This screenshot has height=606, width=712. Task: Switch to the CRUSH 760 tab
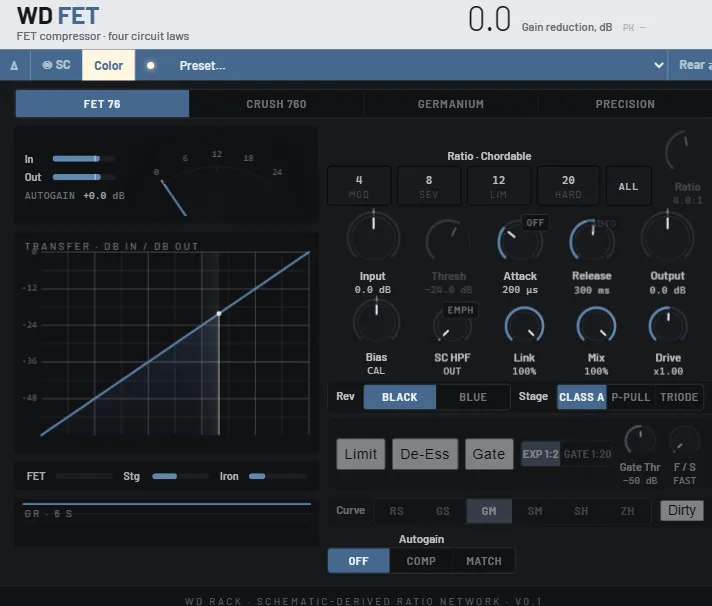pyautogui.click(x=276, y=104)
